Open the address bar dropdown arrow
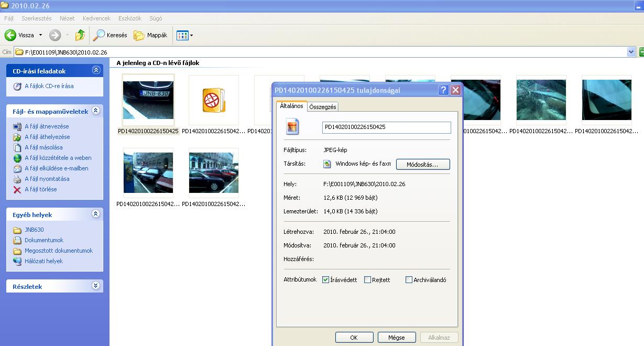Screen dimensions: 644x346 click(631, 52)
